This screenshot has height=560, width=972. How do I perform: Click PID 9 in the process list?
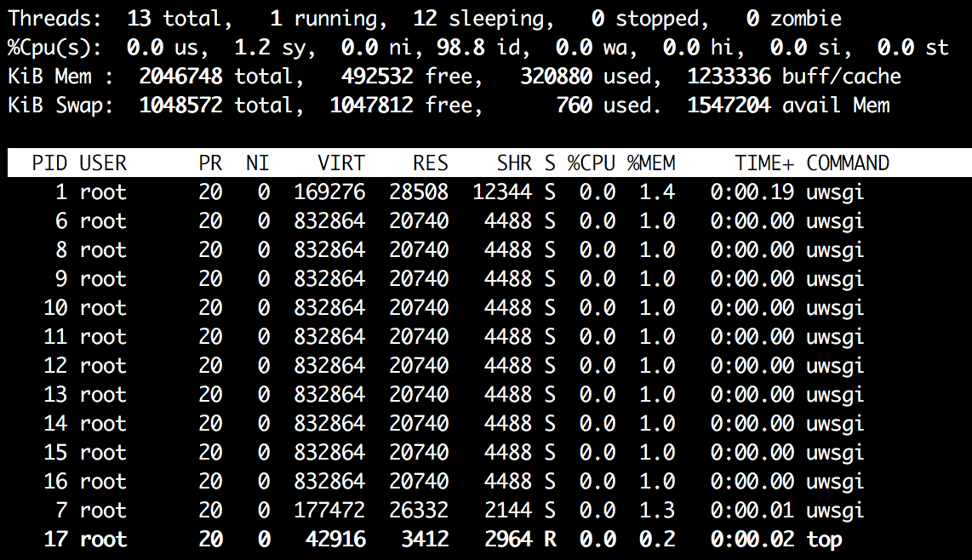point(60,278)
